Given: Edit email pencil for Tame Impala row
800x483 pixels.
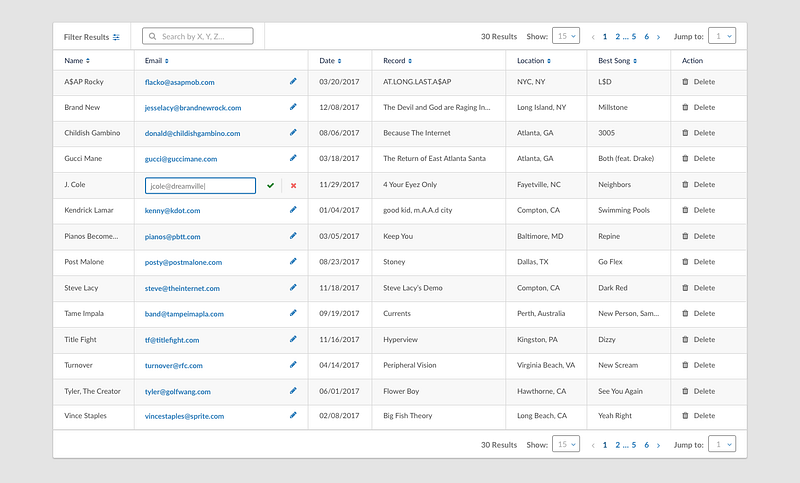Looking at the screenshot, I should coord(293,313).
